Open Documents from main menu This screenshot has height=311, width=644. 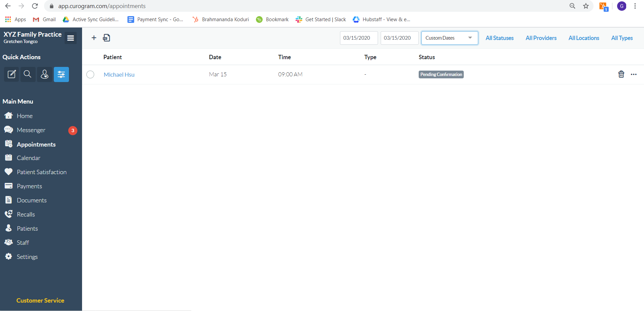pyautogui.click(x=32, y=200)
